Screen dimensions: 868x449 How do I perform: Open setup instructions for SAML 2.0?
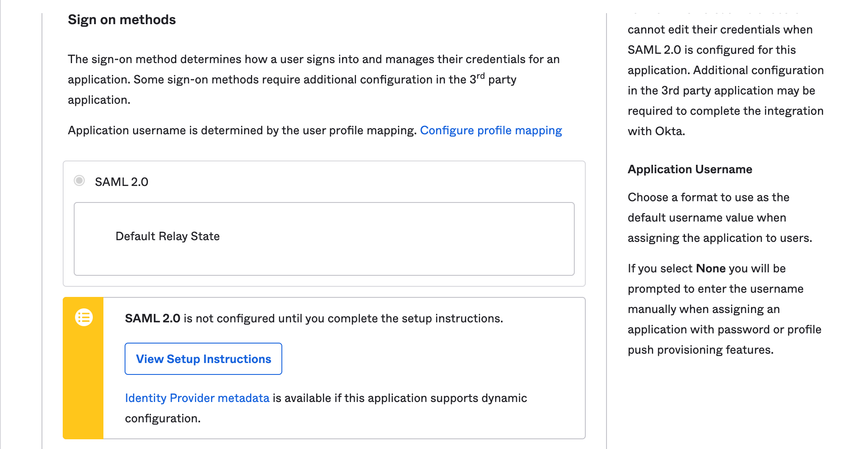click(x=203, y=359)
